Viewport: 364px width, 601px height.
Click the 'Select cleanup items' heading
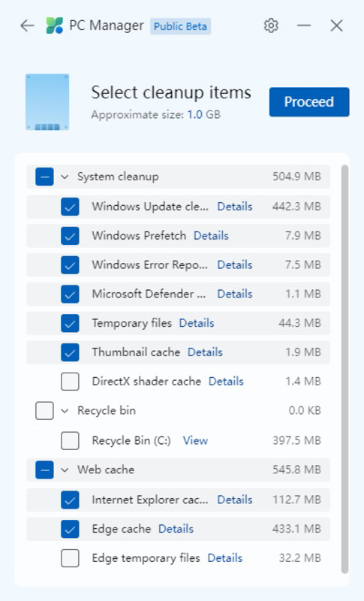[x=171, y=92]
